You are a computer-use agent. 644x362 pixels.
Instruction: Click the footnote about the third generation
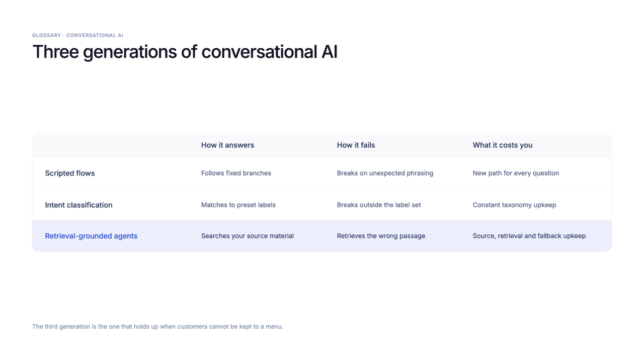coord(157,327)
